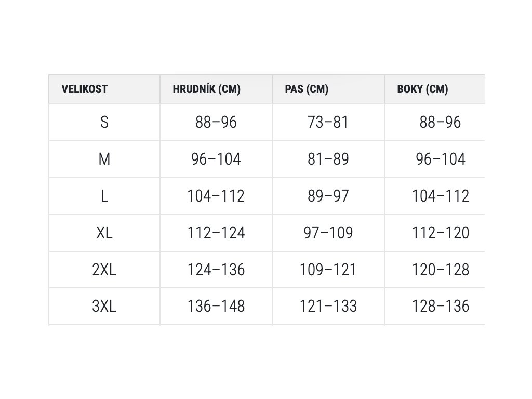Select the size 2XL row label
The image size is (532, 399).
[x=104, y=270]
